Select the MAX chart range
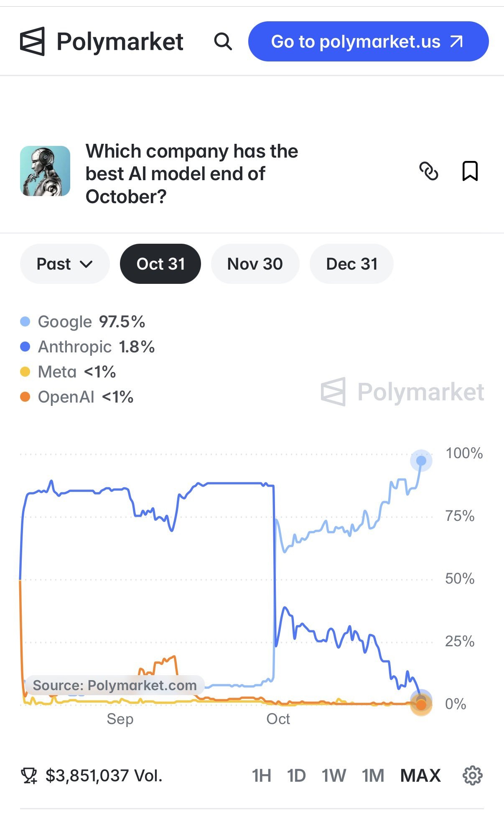Image resolution: width=504 pixels, height=816 pixels. [420, 775]
